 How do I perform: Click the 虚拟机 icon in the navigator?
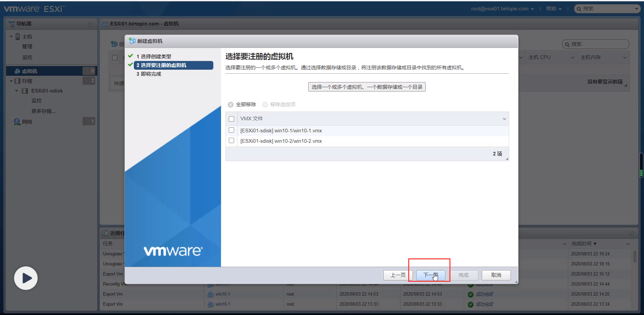(17, 71)
